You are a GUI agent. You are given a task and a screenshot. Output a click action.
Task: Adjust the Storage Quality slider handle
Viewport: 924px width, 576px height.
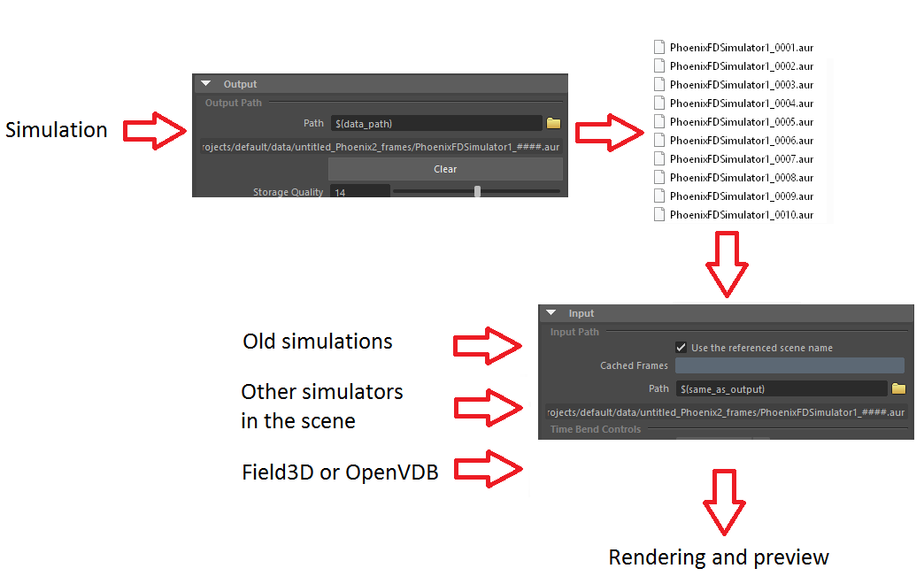(x=477, y=191)
